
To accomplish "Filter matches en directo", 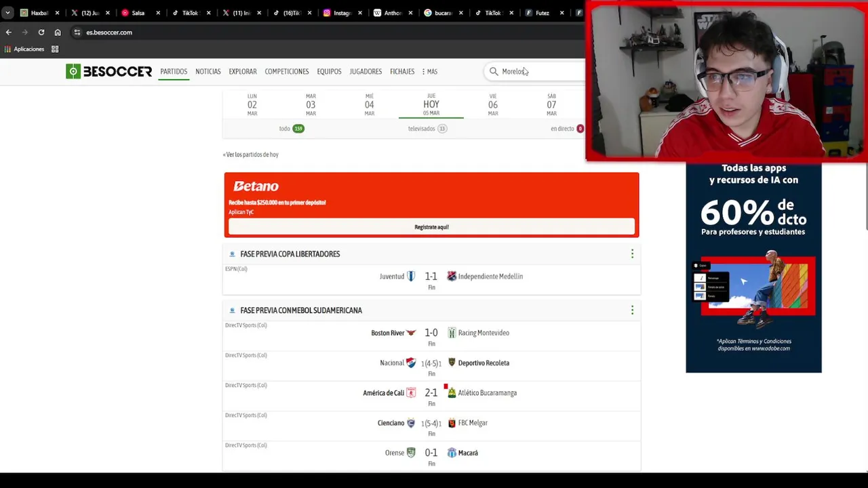I will (567, 128).
